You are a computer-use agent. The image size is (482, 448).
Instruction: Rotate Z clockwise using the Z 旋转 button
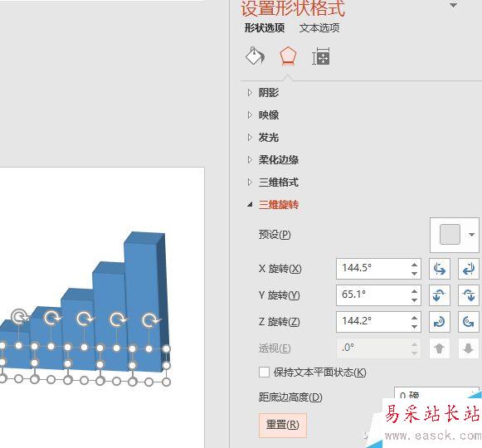point(439,322)
